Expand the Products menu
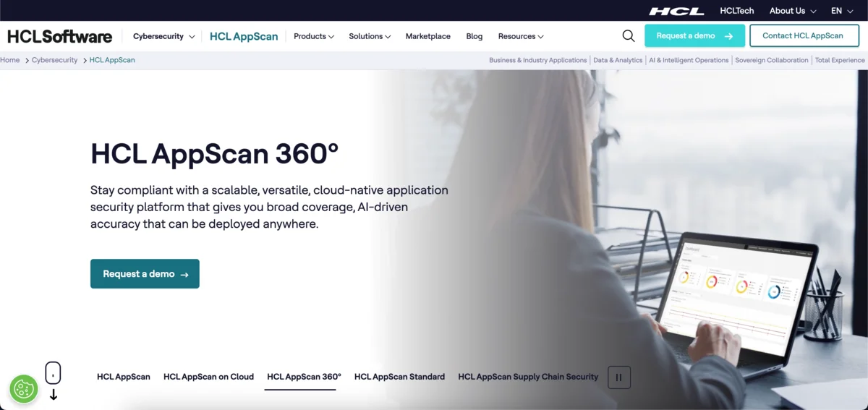The width and height of the screenshot is (868, 410). [x=314, y=36]
